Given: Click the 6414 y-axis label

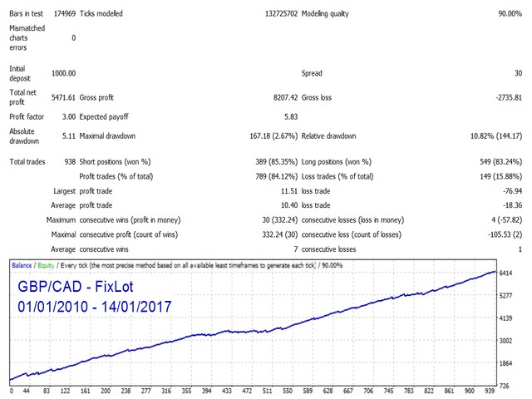Looking at the screenshot, I should pyautogui.click(x=506, y=273).
